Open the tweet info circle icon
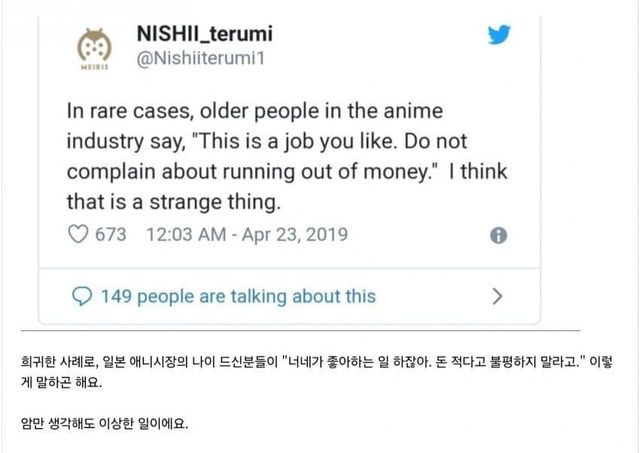 click(x=498, y=236)
